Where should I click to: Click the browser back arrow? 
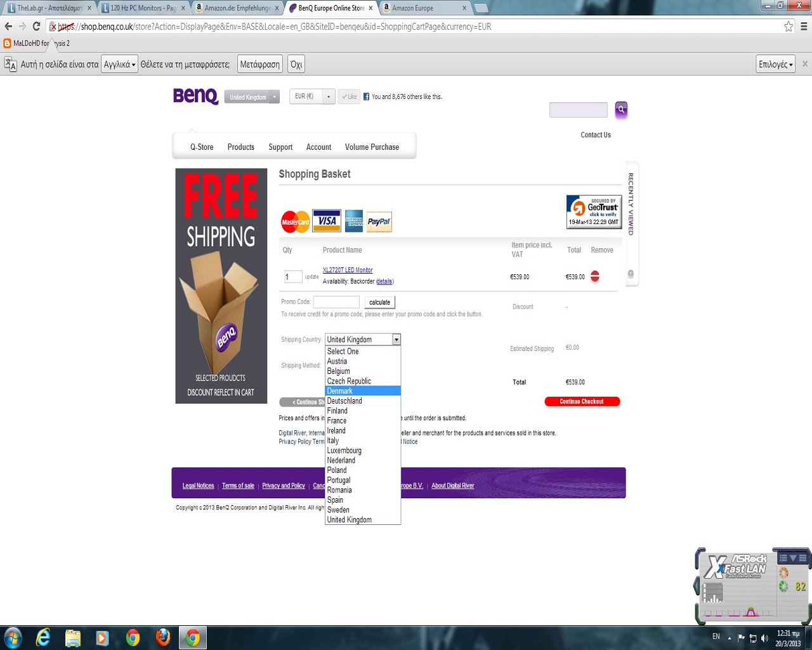pos(8,27)
